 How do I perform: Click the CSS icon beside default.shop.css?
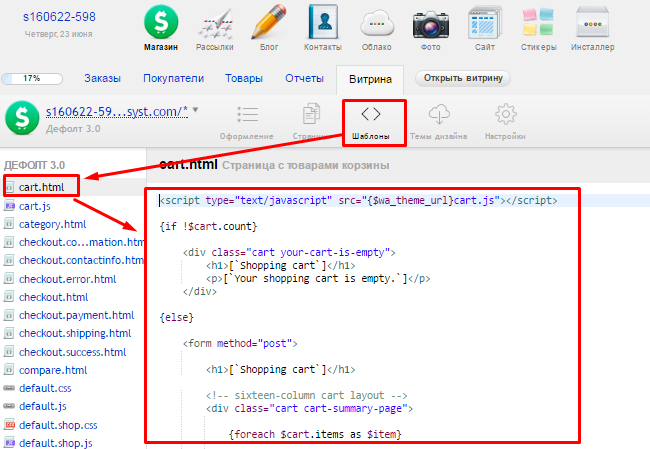click(9, 425)
